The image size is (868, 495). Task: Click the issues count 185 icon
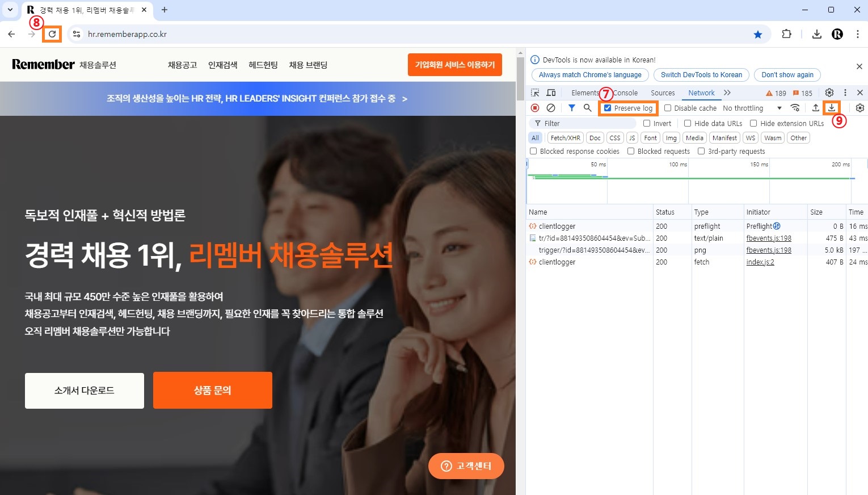[x=803, y=93]
